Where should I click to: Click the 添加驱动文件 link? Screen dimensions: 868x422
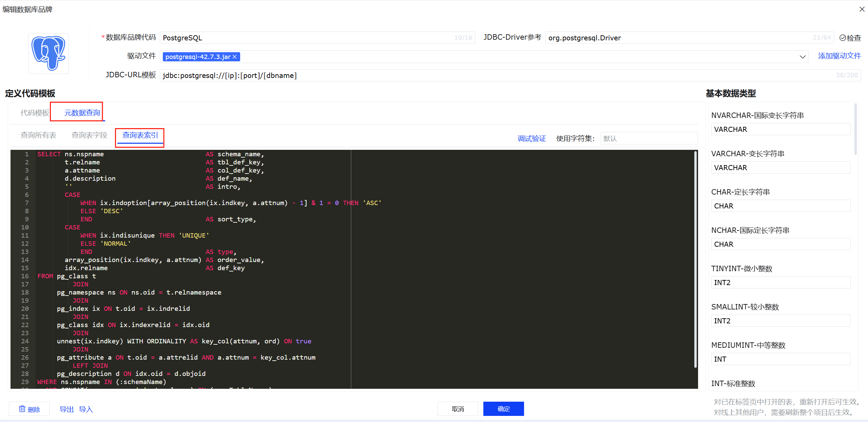click(839, 56)
